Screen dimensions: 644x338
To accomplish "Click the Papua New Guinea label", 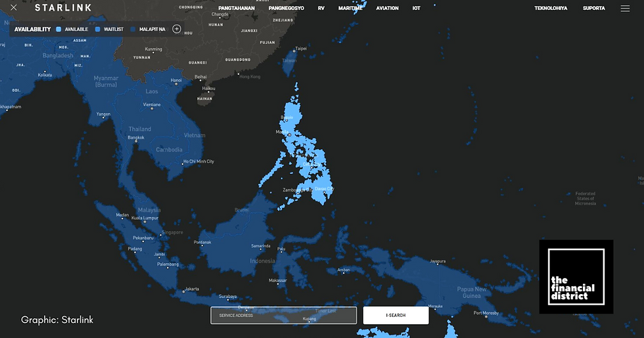I will point(472,293).
